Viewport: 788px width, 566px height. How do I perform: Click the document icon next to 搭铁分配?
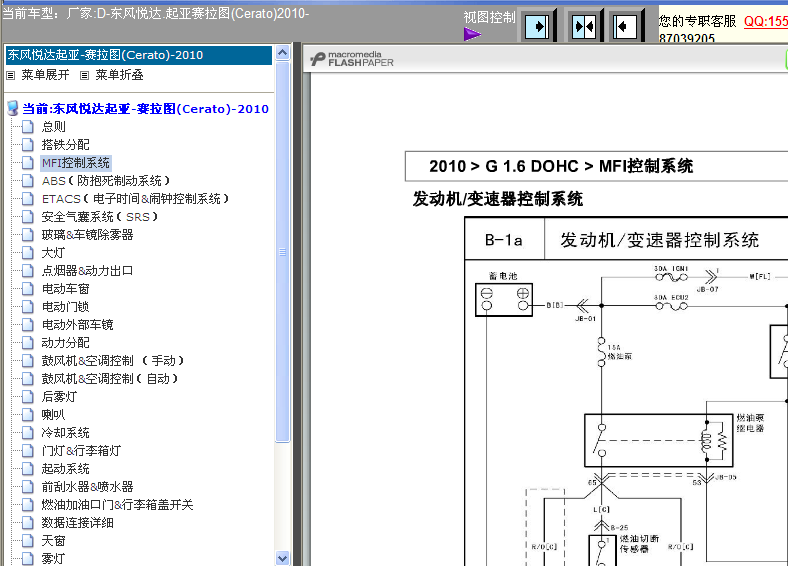(x=28, y=145)
